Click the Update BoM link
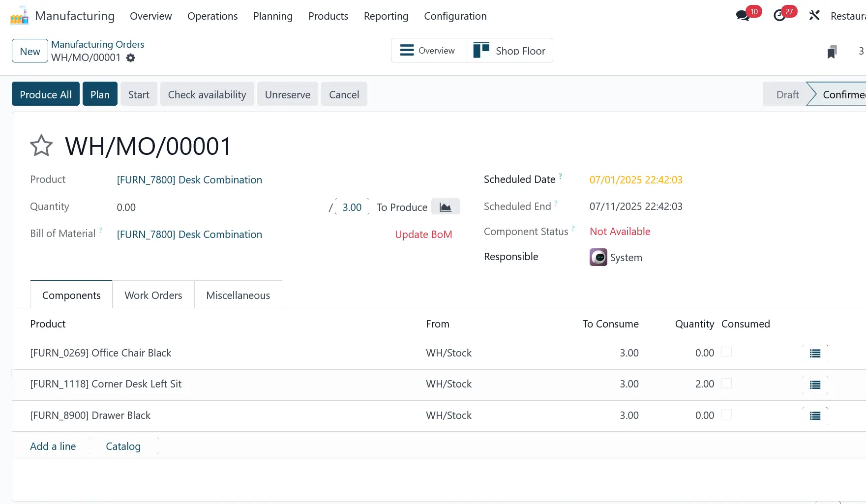 423,235
